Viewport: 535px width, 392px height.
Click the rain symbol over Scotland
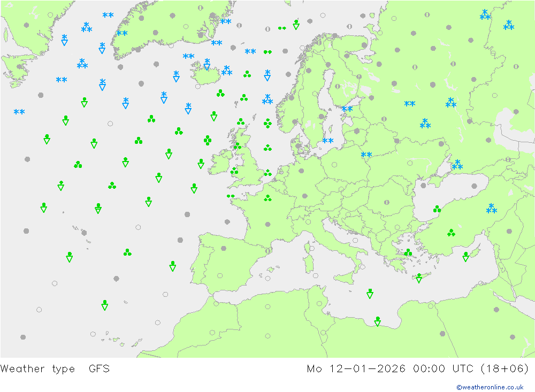tap(237, 147)
